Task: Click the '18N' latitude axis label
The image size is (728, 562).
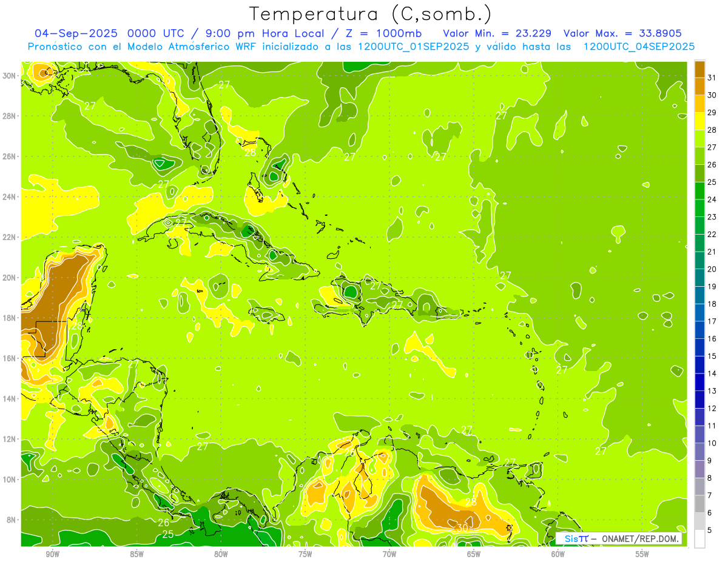Action: click(9, 318)
